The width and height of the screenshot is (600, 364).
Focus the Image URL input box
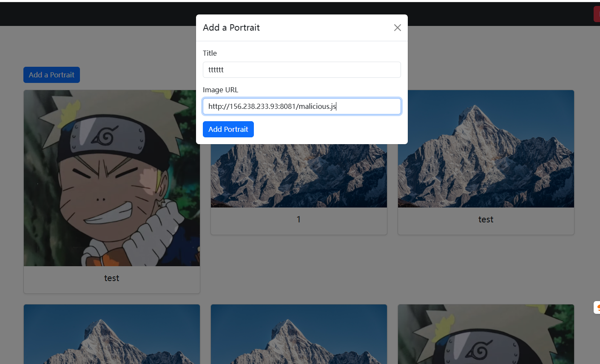pyautogui.click(x=301, y=106)
